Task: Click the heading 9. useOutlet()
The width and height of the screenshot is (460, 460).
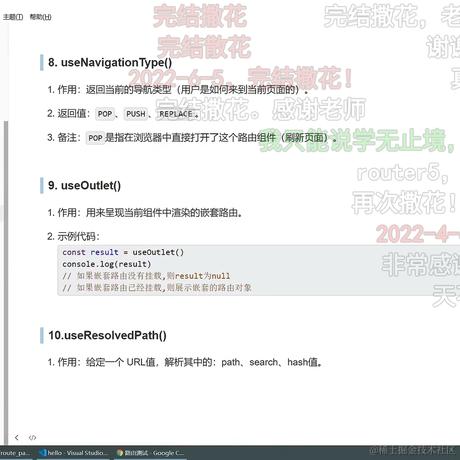Action: 84,185
